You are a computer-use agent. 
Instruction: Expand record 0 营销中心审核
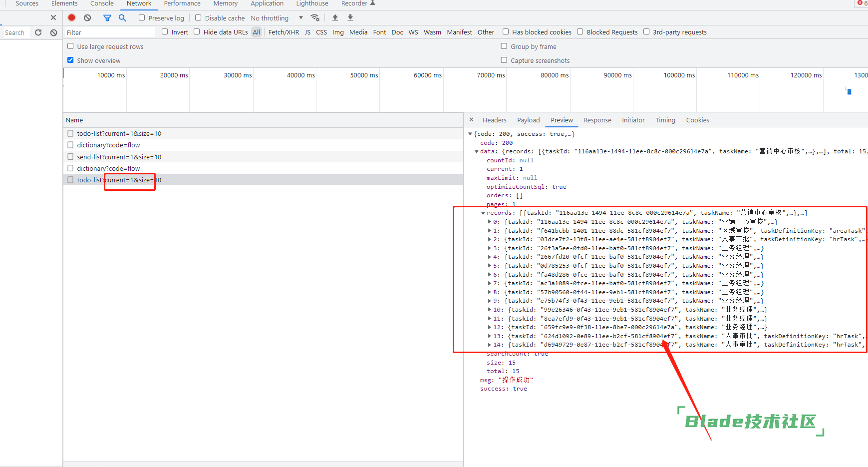(490, 222)
